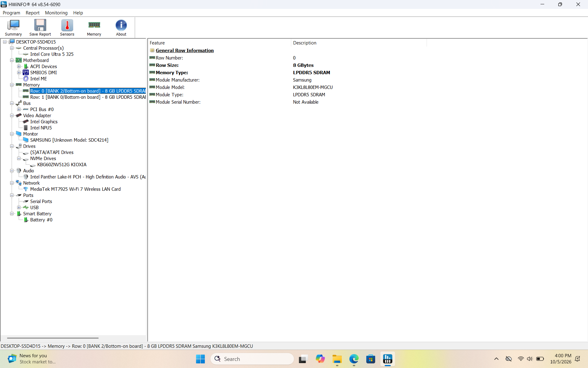
Task: Show hidden tray icons chevron
Action: tap(496, 359)
